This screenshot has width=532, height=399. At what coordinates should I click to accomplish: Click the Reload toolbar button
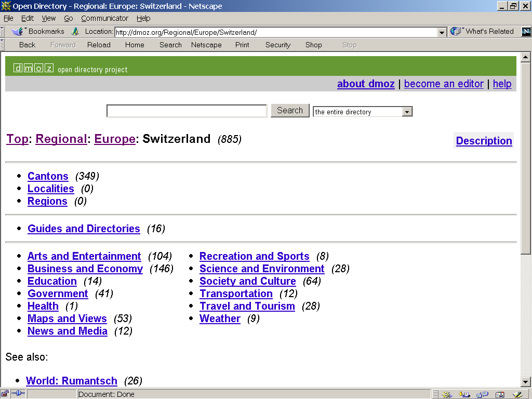(x=99, y=45)
